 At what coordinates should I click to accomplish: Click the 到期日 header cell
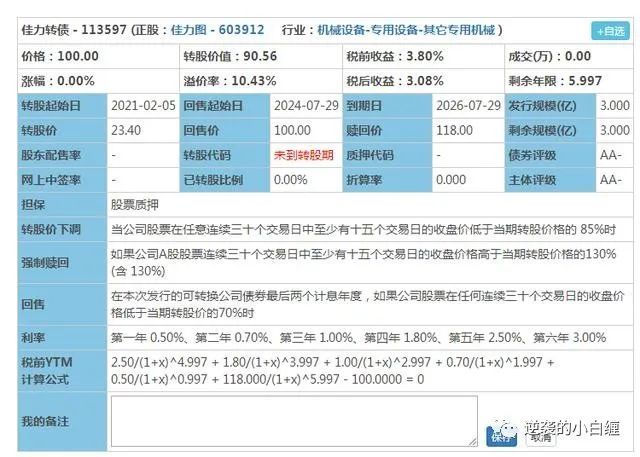387,106
